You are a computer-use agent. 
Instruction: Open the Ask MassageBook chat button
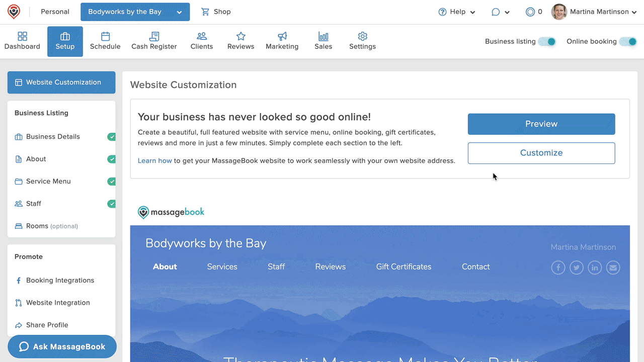click(62, 347)
